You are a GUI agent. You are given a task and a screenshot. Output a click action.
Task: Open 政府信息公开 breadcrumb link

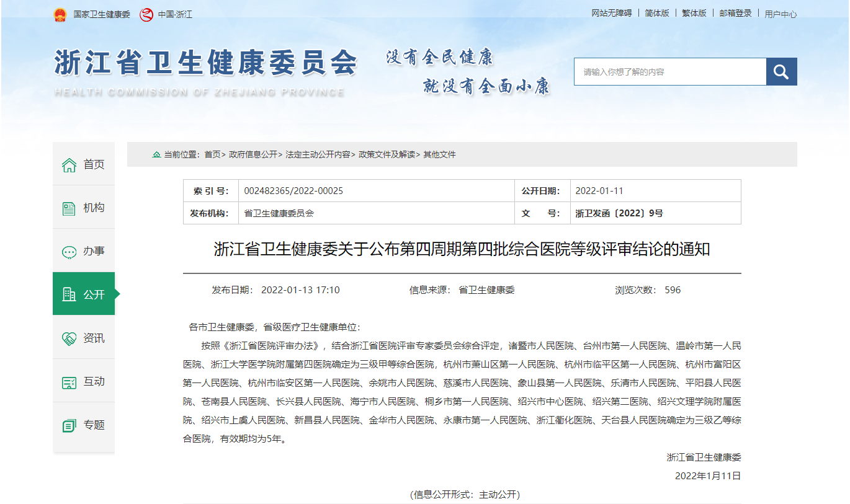tap(253, 154)
